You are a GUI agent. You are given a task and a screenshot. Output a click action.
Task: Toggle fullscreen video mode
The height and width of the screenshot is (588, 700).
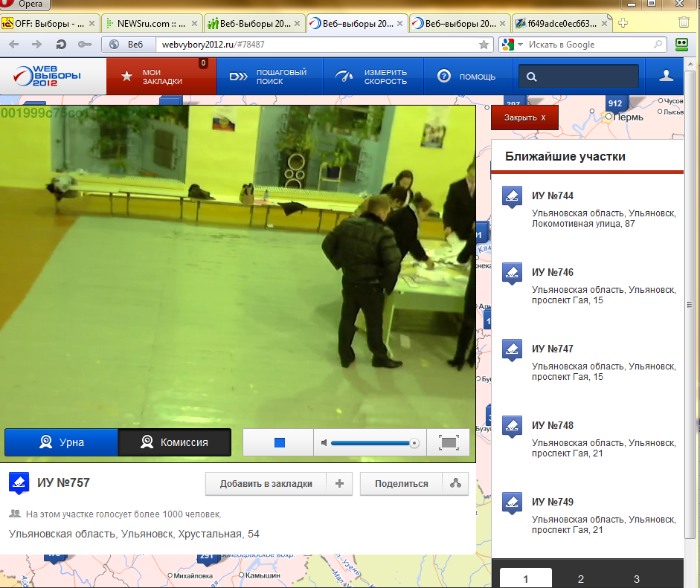click(x=449, y=442)
